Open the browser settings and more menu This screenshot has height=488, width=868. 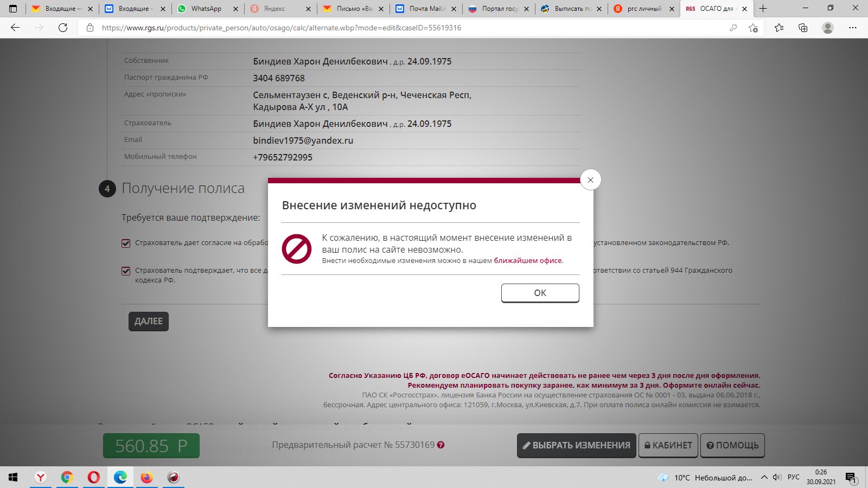click(x=853, y=28)
